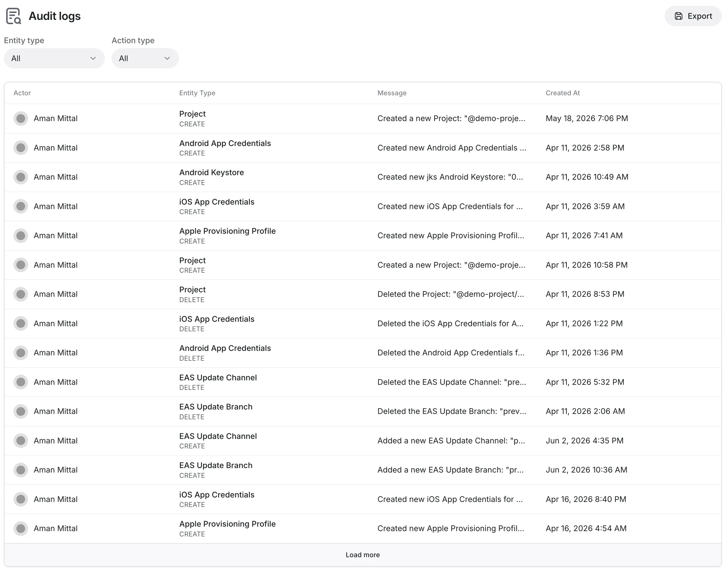Click message 'Added a new EAS Update Branch'
The height and width of the screenshot is (574, 728).
pyautogui.click(x=451, y=470)
